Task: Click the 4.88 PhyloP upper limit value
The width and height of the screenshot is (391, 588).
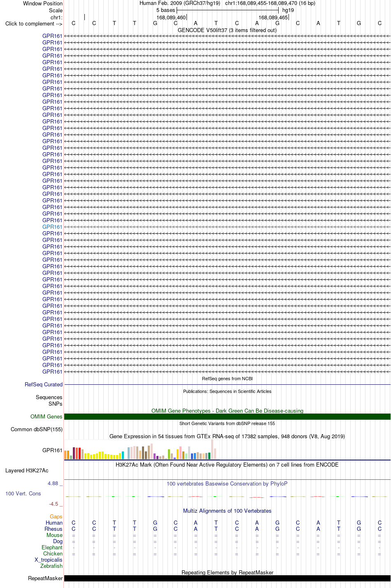Action: (53, 483)
